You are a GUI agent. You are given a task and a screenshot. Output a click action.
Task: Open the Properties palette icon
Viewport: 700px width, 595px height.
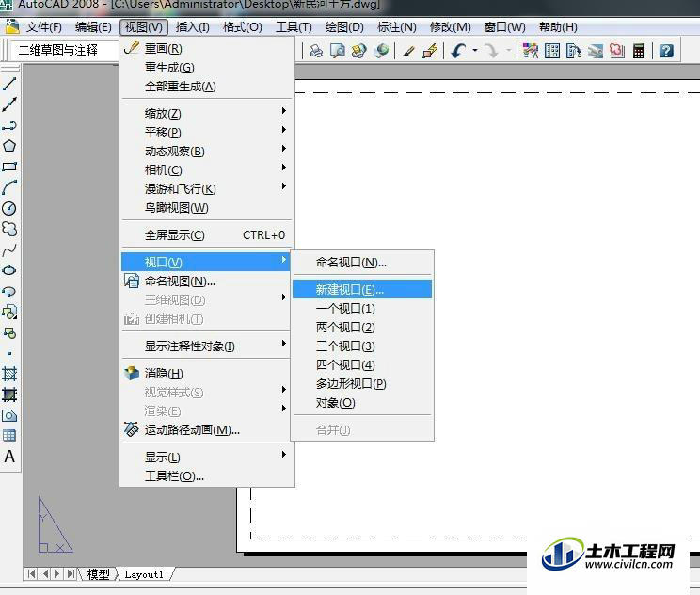pos(531,51)
